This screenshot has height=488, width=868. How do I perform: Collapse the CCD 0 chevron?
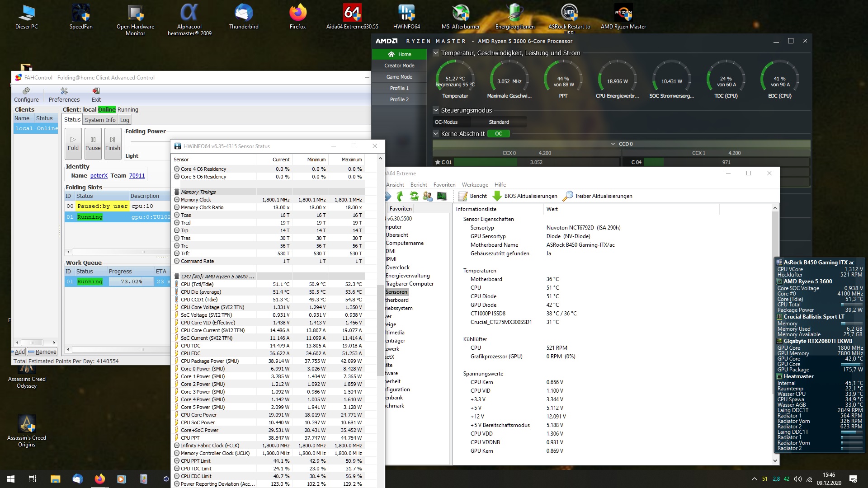click(x=613, y=144)
